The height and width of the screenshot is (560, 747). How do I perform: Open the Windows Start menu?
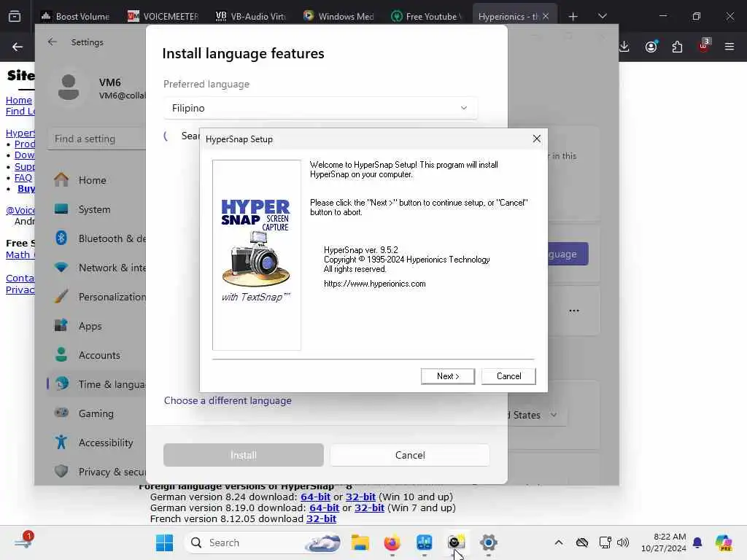(164, 542)
